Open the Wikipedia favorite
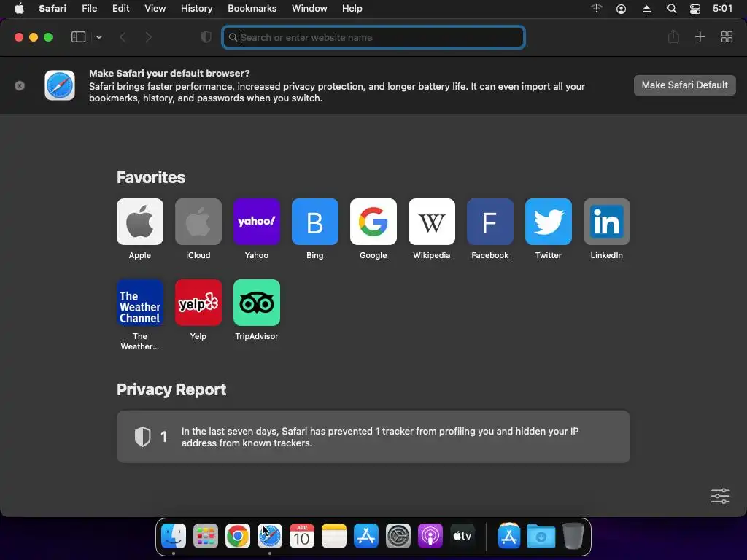Viewport: 747px width, 560px height. point(432,222)
